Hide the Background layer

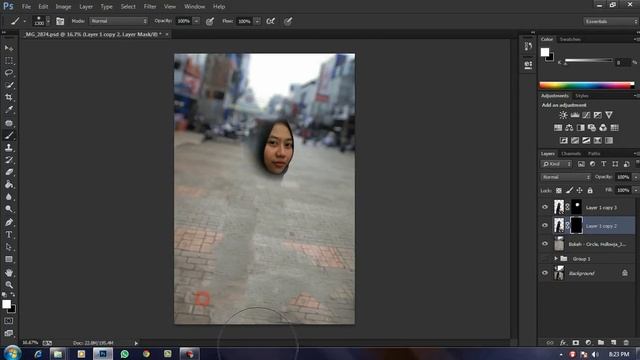(545, 273)
